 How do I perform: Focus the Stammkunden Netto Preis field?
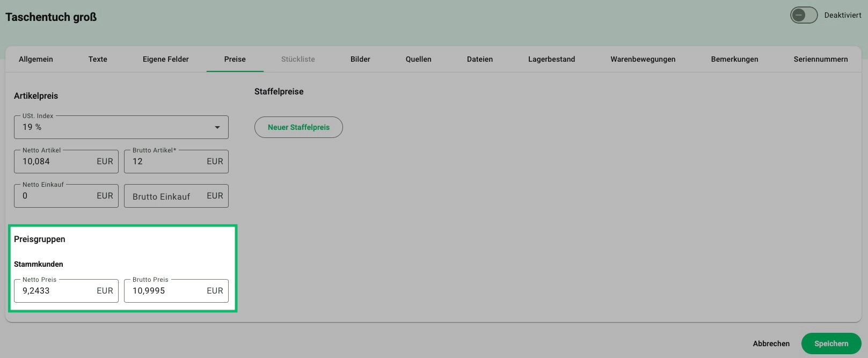(66, 291)
